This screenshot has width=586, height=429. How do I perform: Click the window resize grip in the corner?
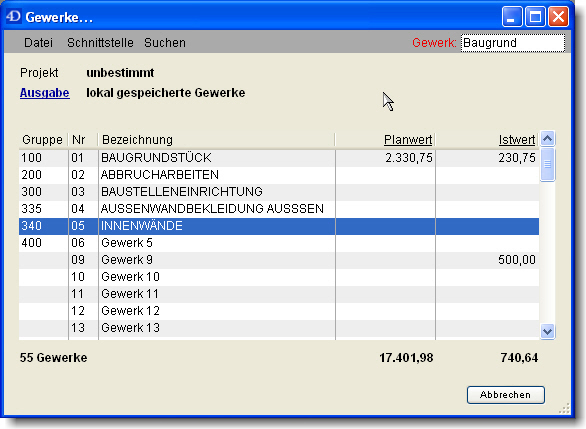point(564,408)
